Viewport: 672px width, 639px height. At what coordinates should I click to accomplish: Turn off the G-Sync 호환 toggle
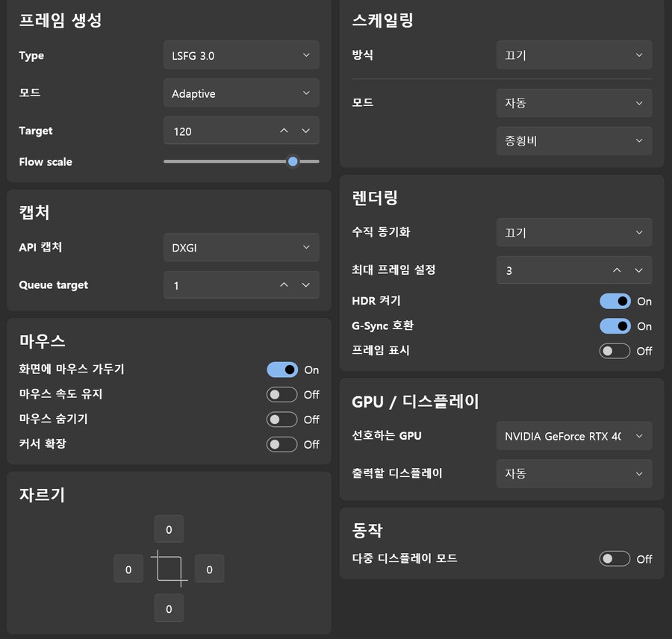(x=615, y=325)
